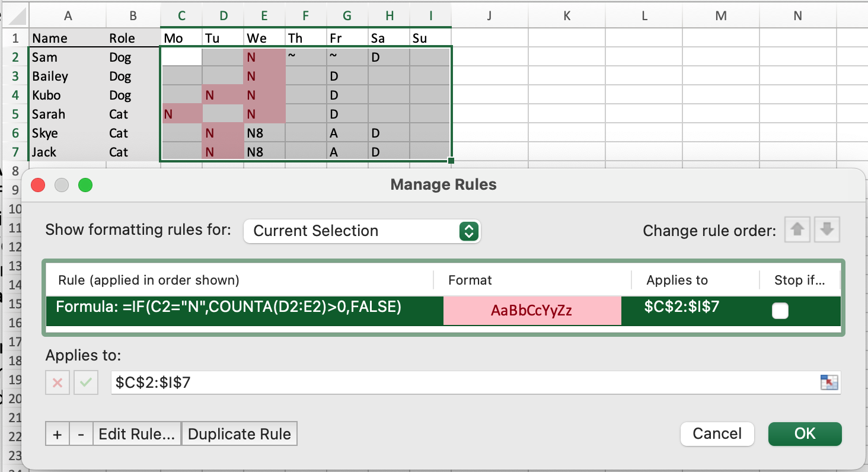Viewport: 868px width, 472px height.
Task: Click the pink AaBbCcYyZz format preview
Action: (x=532, y=310)
